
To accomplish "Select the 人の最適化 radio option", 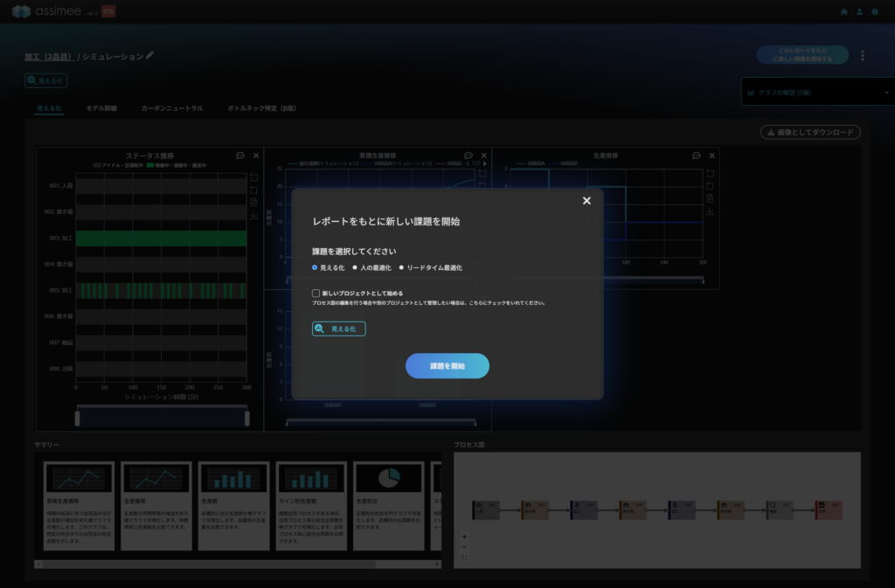I will pyautogui.click(x=357, y=267).
